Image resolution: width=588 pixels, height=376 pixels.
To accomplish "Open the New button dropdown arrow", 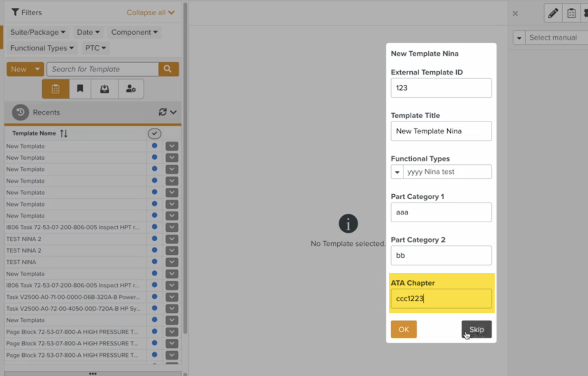I will pos(37,69).
